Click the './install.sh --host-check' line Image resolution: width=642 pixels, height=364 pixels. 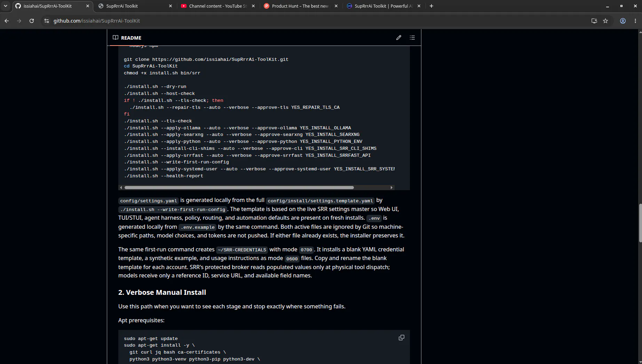[159, 94]
